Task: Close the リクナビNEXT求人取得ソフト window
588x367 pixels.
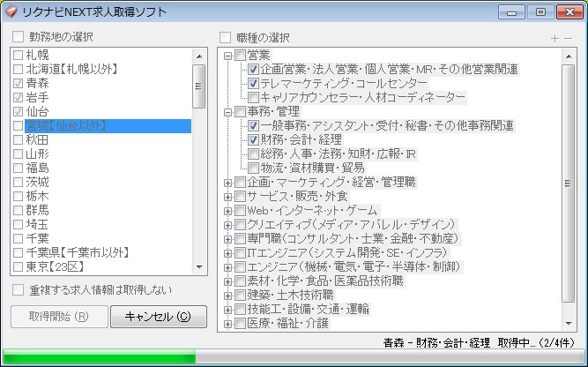Action: pos(569,12)
